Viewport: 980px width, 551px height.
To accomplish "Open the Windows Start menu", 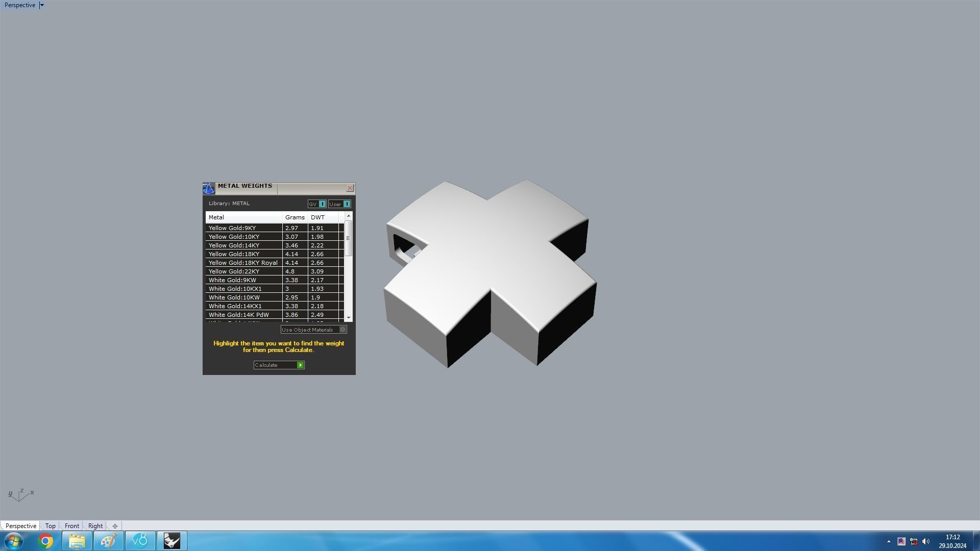I will pos(14,541).
